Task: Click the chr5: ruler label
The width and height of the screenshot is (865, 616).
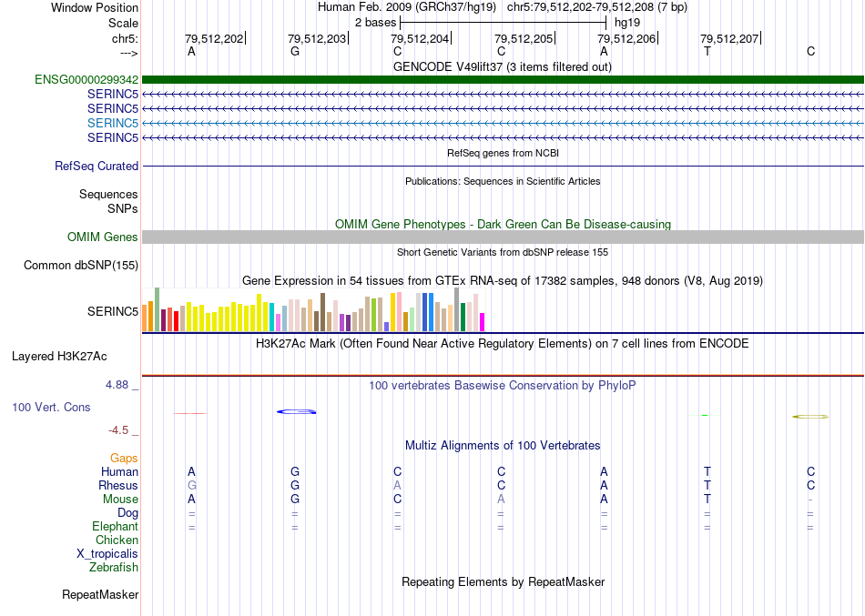Action: (x=125, y=38)
